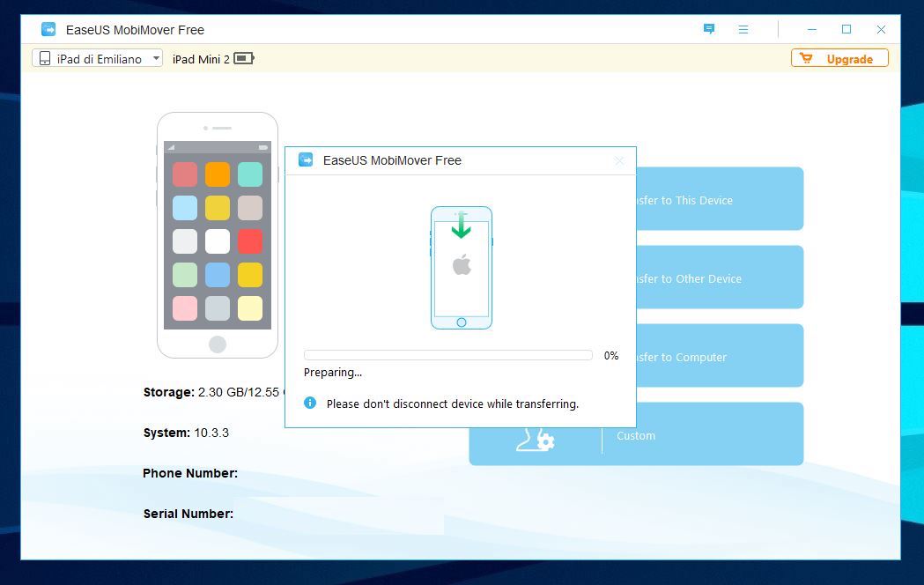Click the 0% progress value
Screen dimensions: 924x585
(x=611, y=355)
